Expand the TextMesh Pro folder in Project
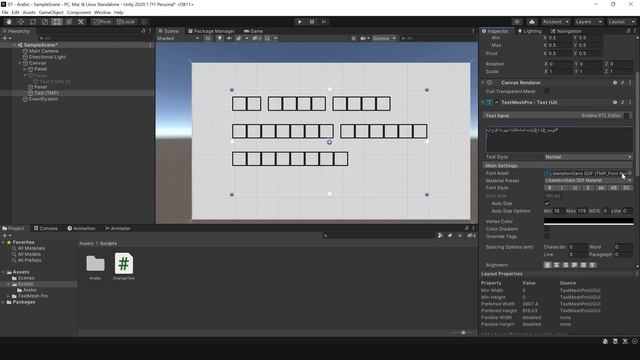This screenshot has width=640, height=360. click(x=9, y=296)
